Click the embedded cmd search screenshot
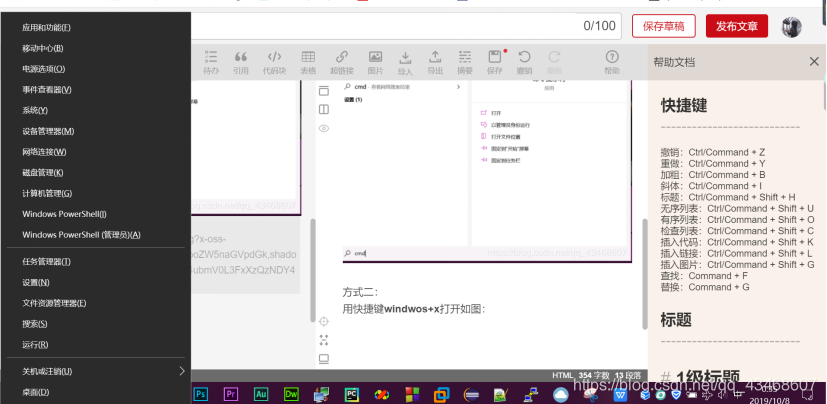This screenshot has height=404, width=827. click(x=487, y=170)
